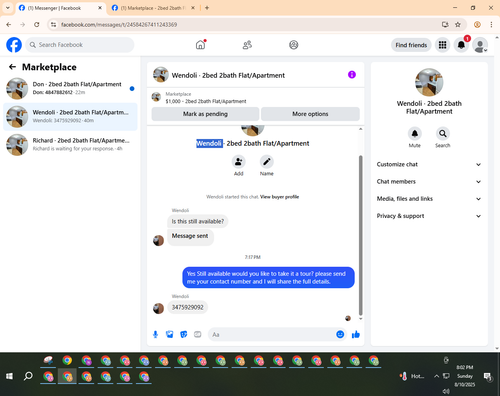Choose a sticker icon

click(184, 334)
